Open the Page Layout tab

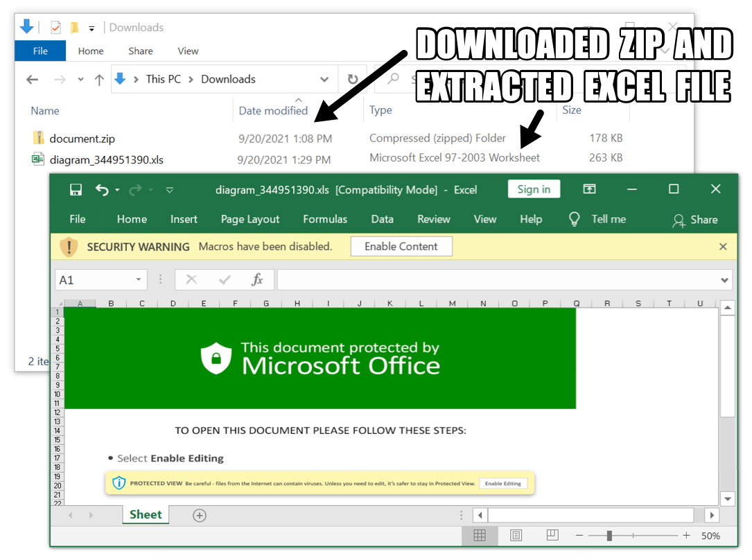click(x=250, y=219)
